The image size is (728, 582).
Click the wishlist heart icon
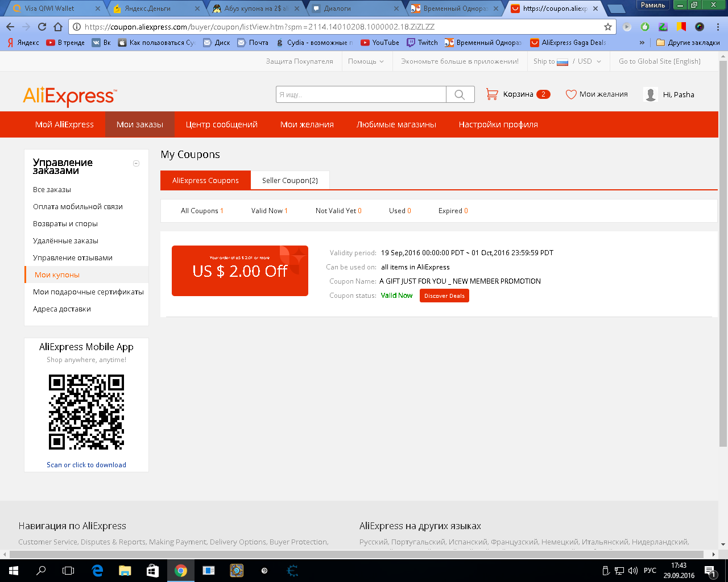(571, 94)
